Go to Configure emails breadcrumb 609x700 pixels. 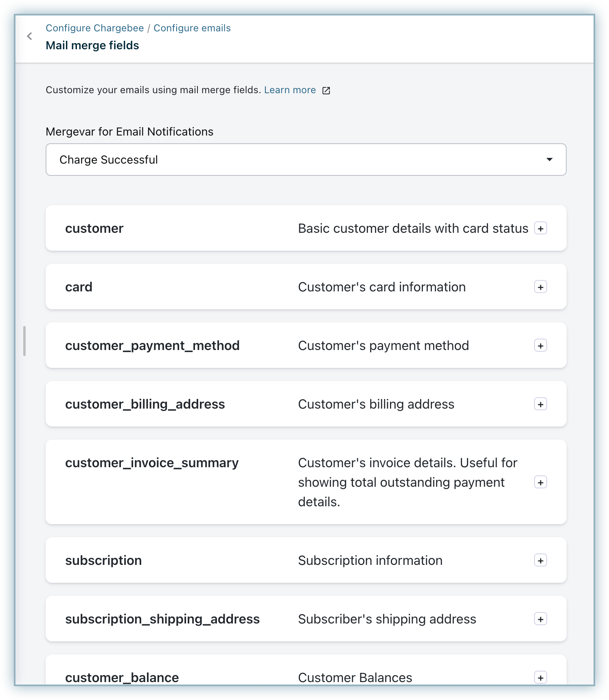[x=192, y=28]
